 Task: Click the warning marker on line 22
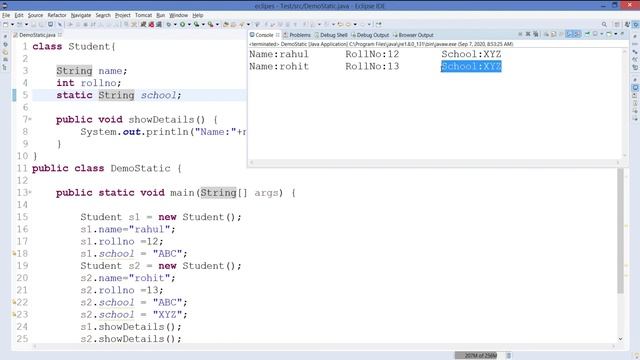(x=14, y=302)
